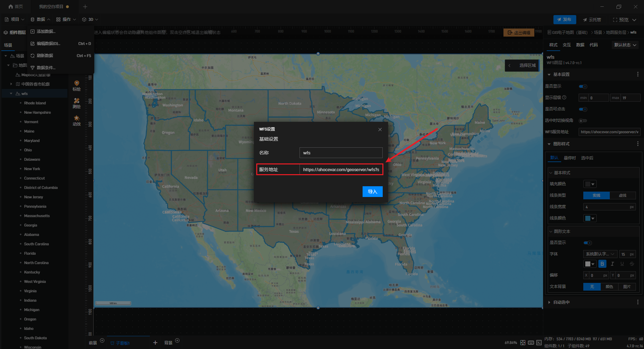
Task: Close the WFS设置 dialog
Action: [x=380, y=130]
